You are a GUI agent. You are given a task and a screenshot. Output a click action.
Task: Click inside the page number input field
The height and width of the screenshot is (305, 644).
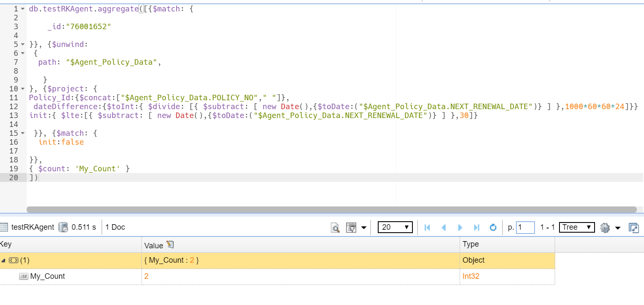tap(525, 227)
